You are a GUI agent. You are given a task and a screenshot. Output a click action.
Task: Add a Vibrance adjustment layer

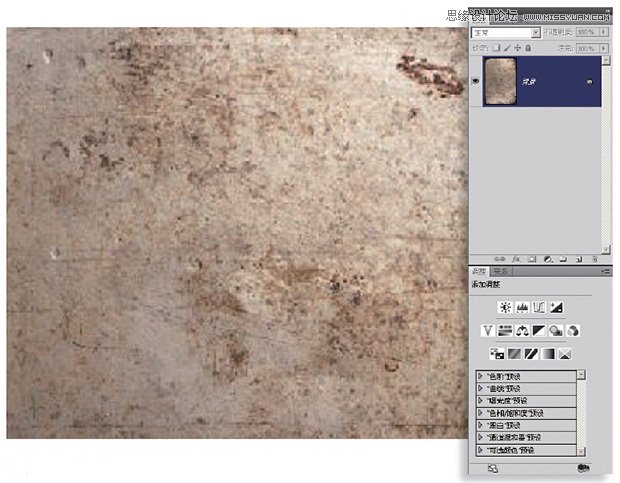488,330
